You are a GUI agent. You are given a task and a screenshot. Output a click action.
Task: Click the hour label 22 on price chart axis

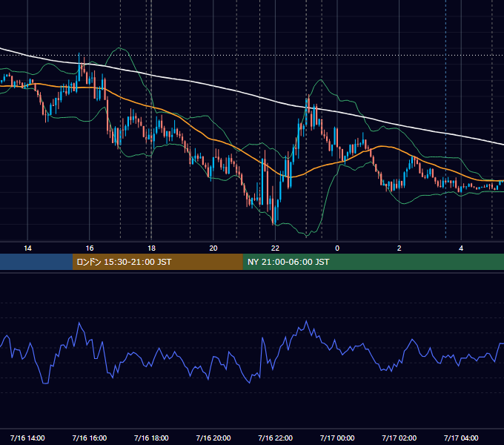point(276,248)
